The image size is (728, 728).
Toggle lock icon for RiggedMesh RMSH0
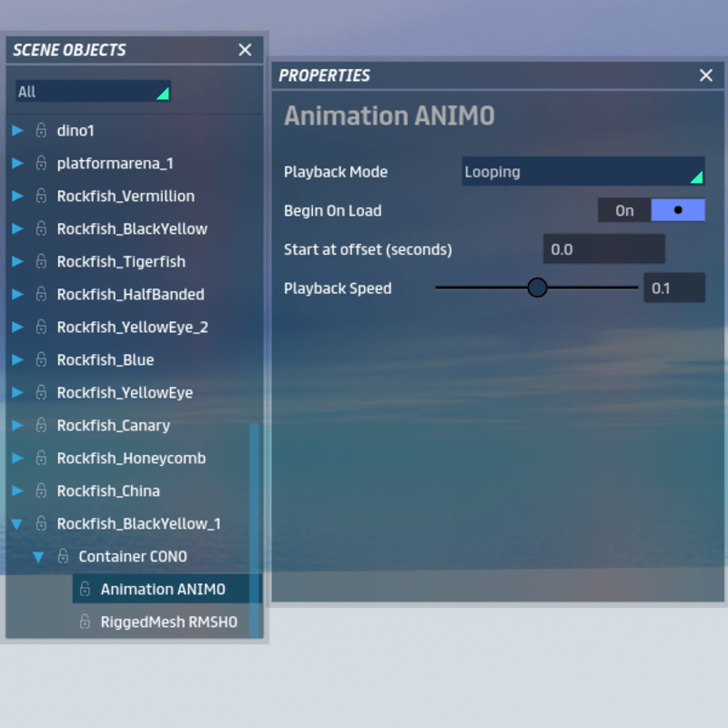coord(85,622)
